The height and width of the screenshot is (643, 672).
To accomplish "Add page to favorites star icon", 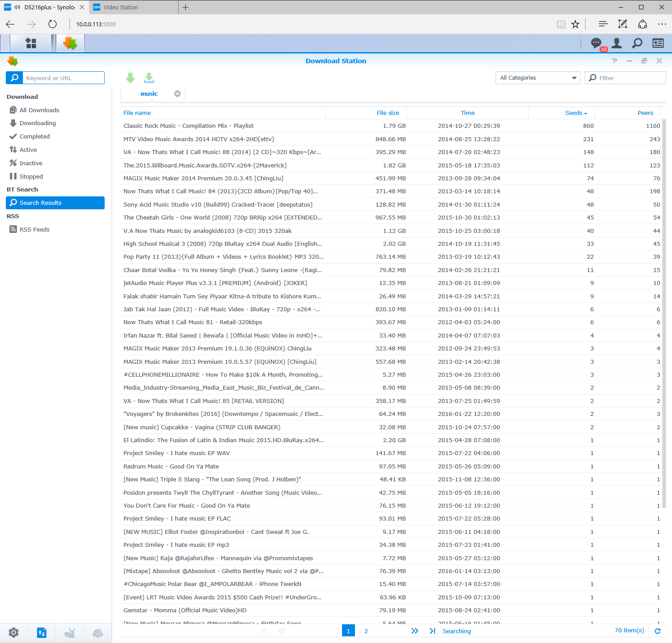I will click(575, 24).
